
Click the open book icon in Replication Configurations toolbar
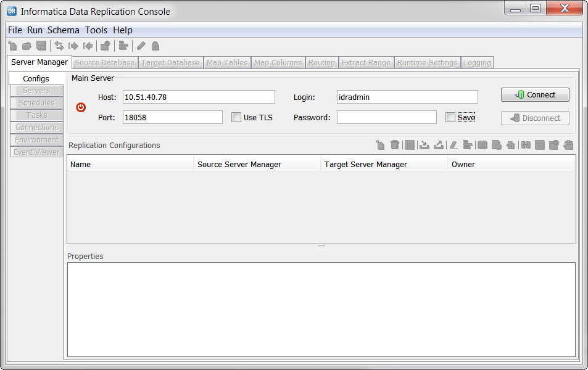click(482, 145)
